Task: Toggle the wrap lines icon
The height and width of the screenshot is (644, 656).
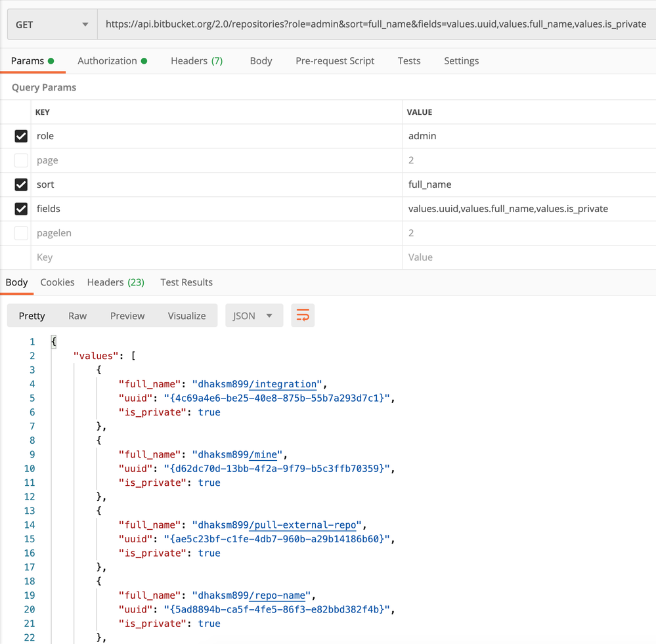Action: point(303,315)
